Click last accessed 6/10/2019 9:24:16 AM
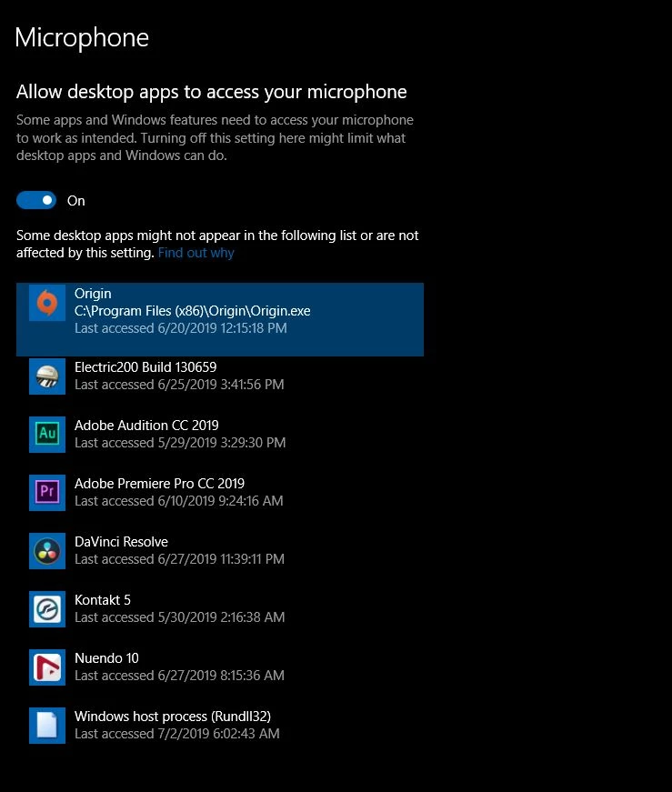Image resolution: width=672 pixels, height=792 pixels. [x=179, y=500]
